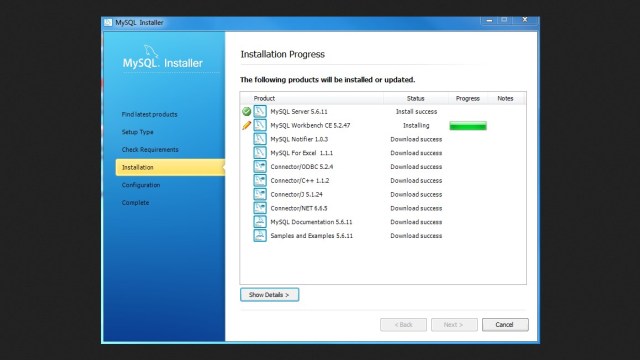Image resolution: width=640 pixels, height=360 pixels.
Task: Click the Connector/ODBC 5.2.4 product icon
Action: pyautogui.click(x=260, y=167)
